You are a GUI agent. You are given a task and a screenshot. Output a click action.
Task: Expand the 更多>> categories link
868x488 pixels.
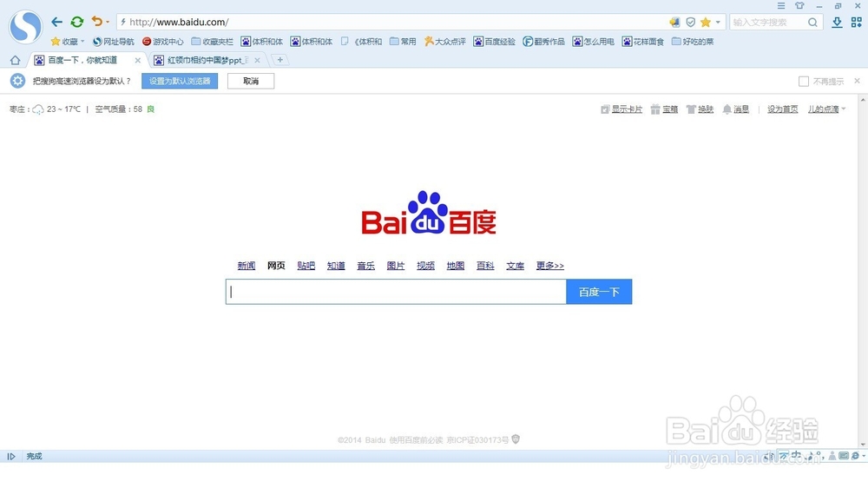pyautogui.click(x=549, y=266)
